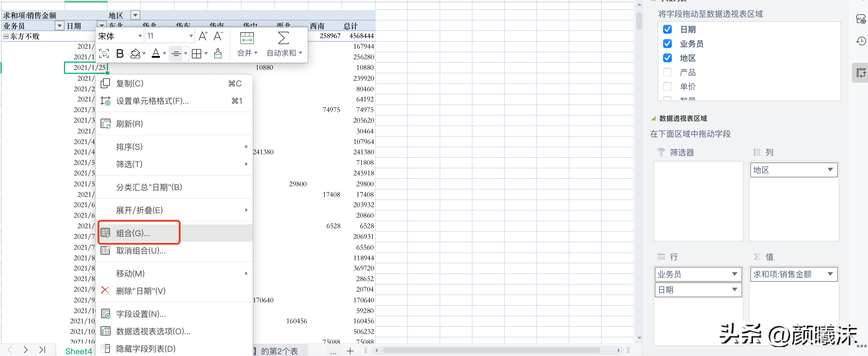Open 合并 dropdown arrow
This screenshot has width=868, height=356.
tap(256, 53)
